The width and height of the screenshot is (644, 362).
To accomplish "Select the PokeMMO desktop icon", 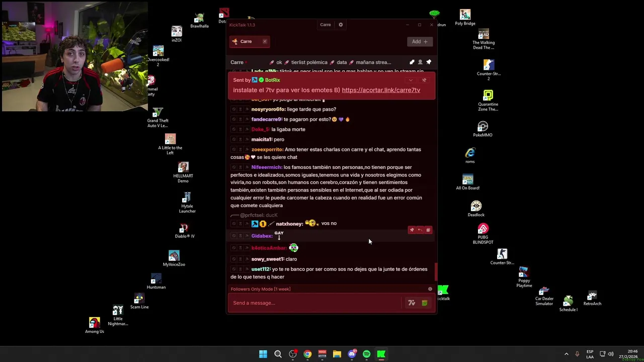I will (482, 129).
